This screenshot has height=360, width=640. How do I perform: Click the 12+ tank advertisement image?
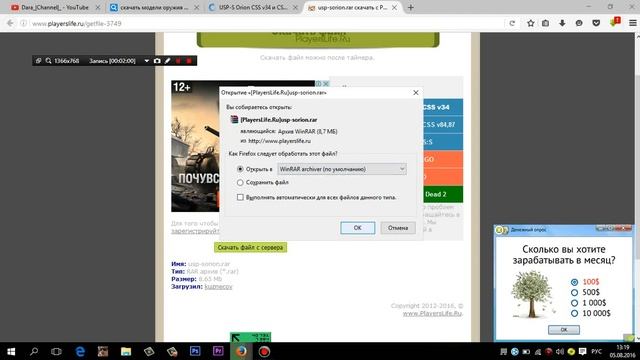coord(196,146)
